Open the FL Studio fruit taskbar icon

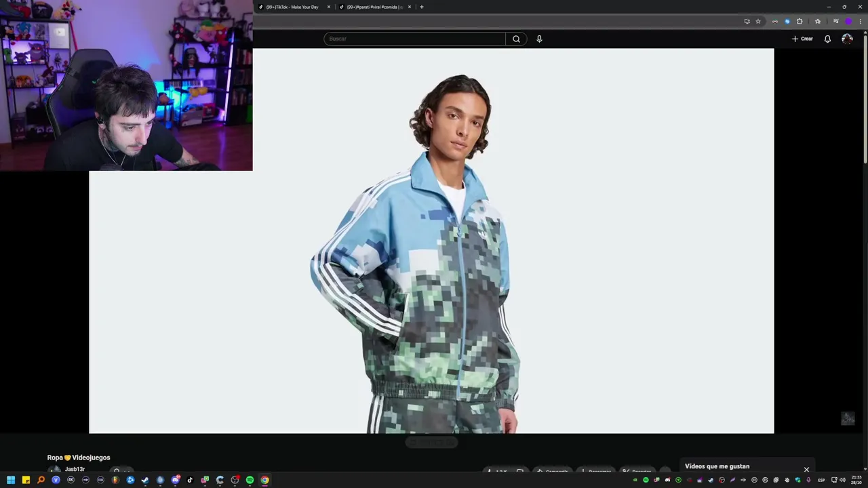click(115, 480)
